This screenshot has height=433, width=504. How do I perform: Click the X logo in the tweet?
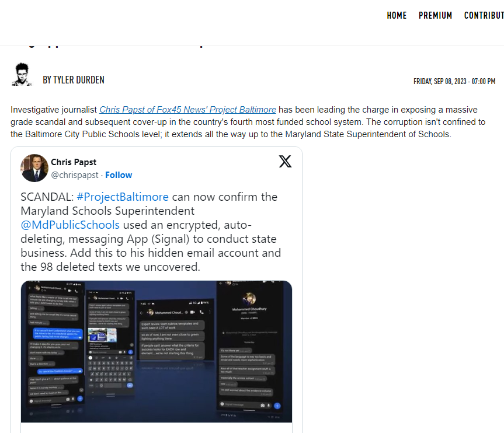tap(285, 161)
